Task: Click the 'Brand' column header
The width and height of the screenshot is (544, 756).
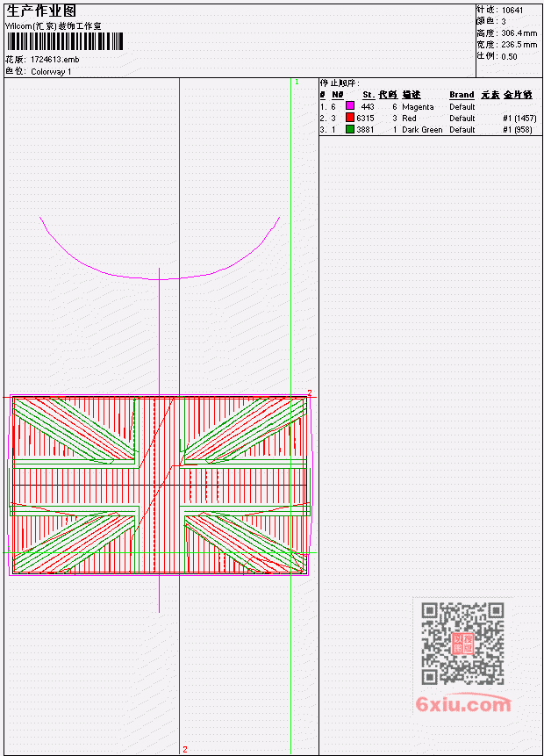Action: click(462, 95)
